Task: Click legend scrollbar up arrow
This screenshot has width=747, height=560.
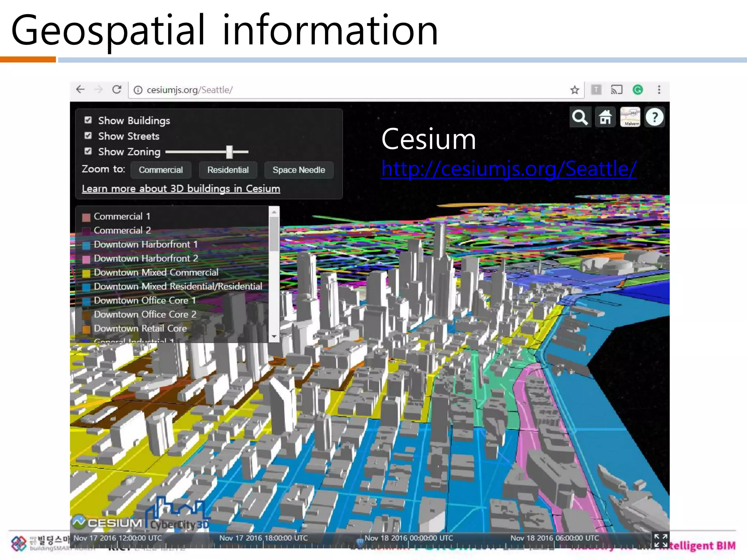Action: click(x=274, y=212)
